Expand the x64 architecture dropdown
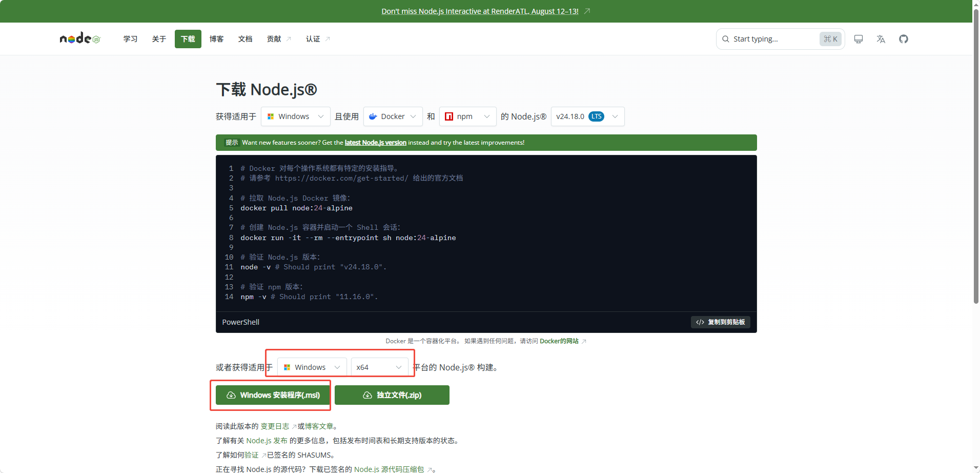 379,367
